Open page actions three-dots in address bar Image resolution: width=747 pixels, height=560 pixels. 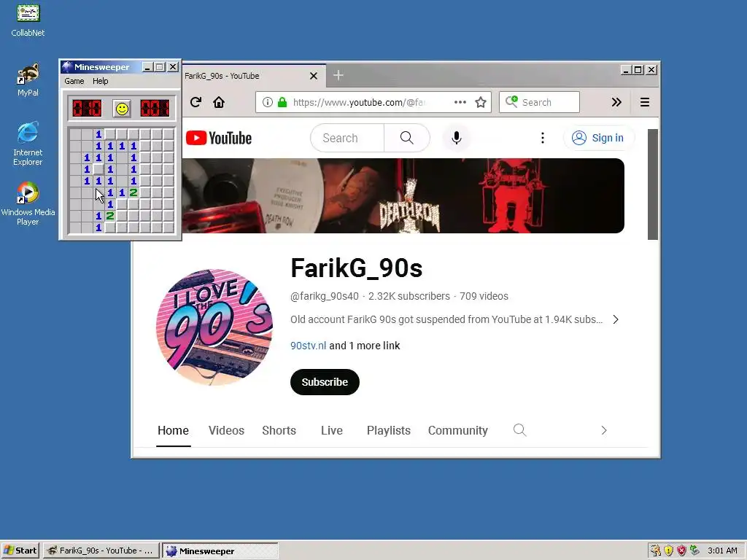460,102
